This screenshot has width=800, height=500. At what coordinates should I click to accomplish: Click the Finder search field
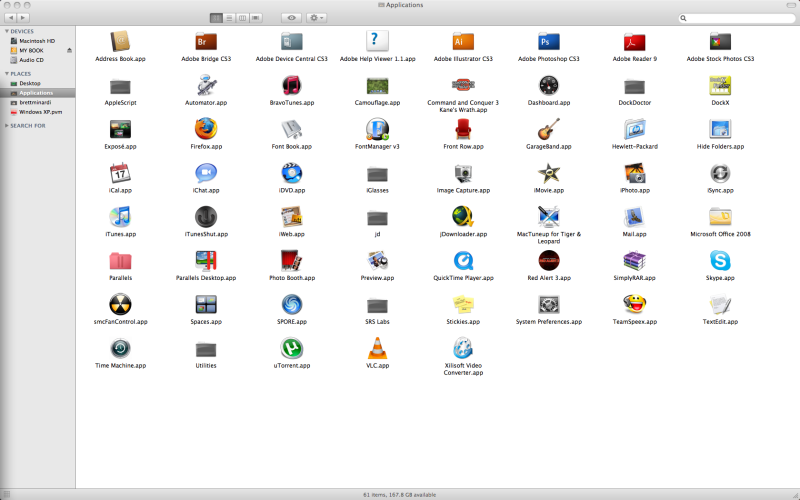click(737, 18)
